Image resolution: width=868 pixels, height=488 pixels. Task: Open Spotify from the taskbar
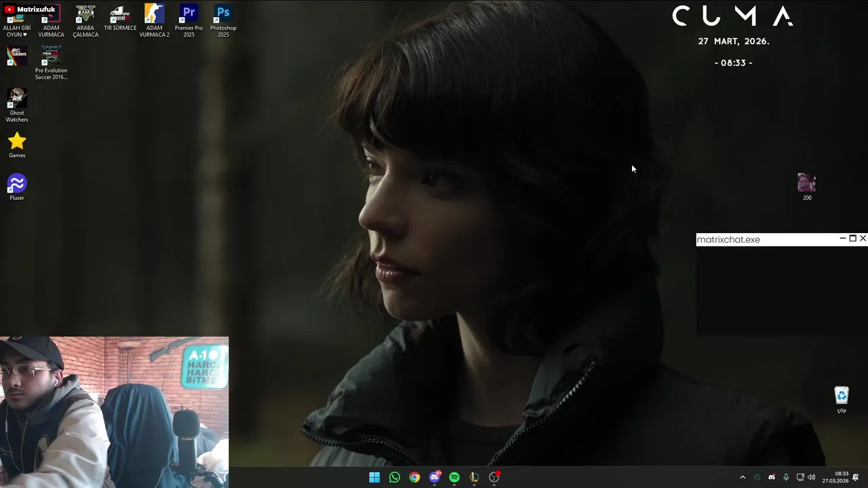[x=454, y=477]
